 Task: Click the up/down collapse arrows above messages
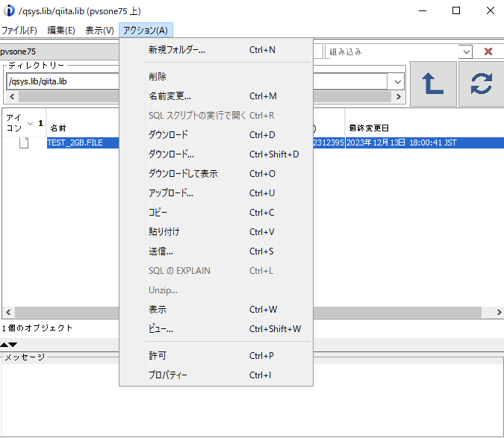pyautogui.click(x=9, y=345)
